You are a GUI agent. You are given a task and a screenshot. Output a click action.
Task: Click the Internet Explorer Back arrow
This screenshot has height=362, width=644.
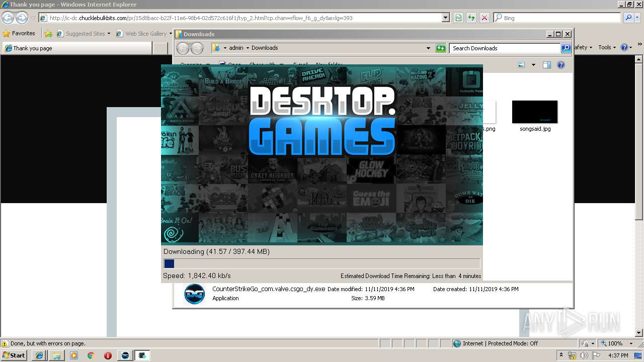[8, 18]
